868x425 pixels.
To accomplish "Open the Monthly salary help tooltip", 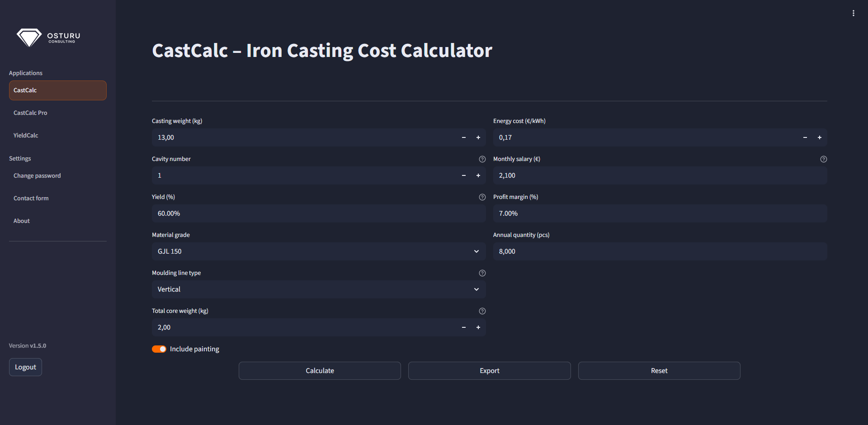I will pyautogui.click(x=823, y=159).
